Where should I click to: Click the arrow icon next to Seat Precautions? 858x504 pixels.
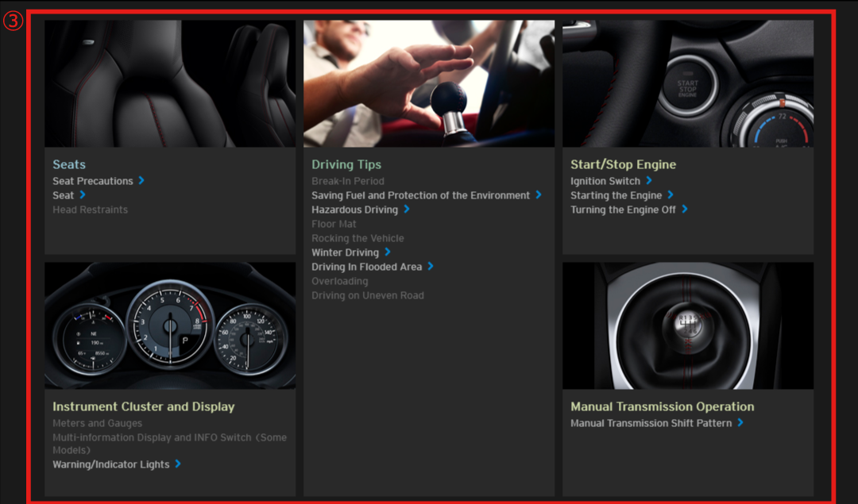click(141, 181)
